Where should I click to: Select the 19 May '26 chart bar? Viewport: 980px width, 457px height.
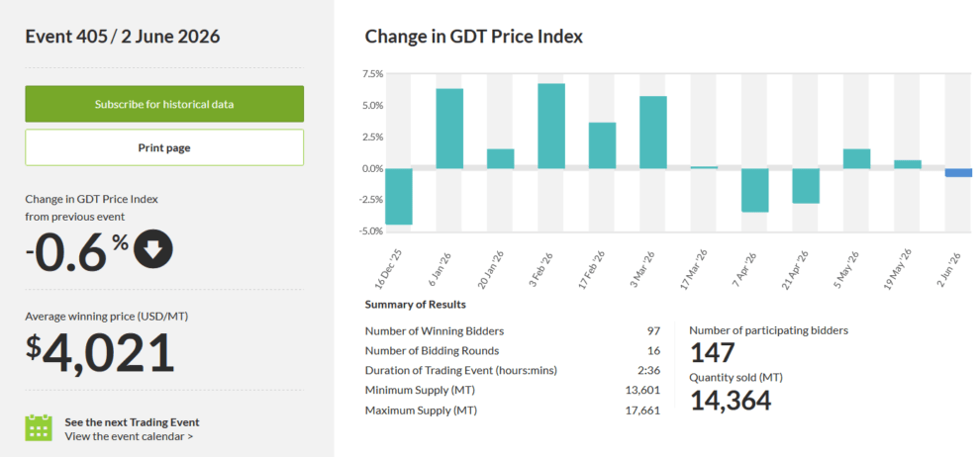pos(908,164)
